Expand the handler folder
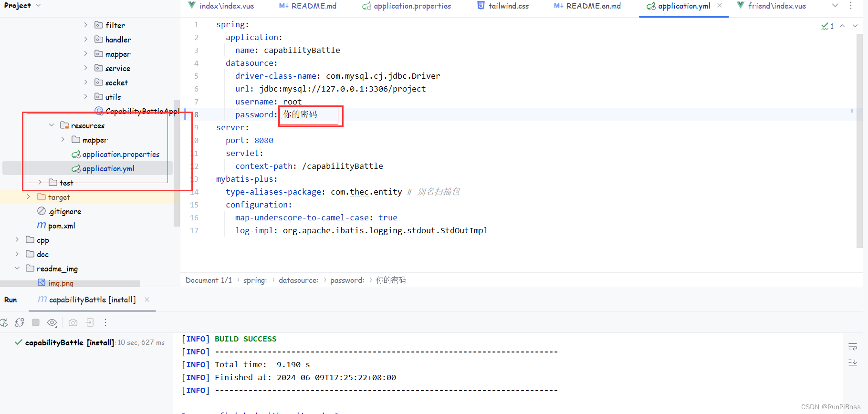 tap(86, 39)
